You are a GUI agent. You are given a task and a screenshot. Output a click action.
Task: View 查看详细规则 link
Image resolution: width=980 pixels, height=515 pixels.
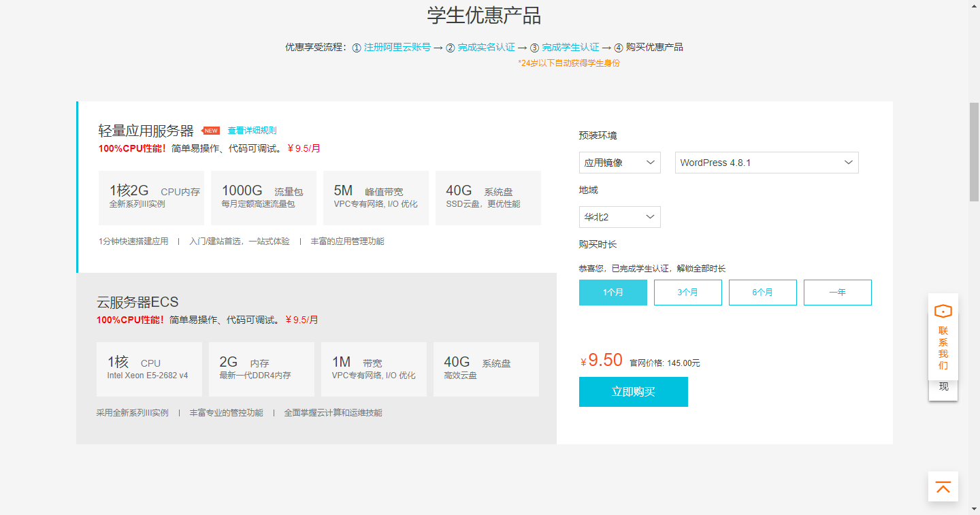point(252,131)
